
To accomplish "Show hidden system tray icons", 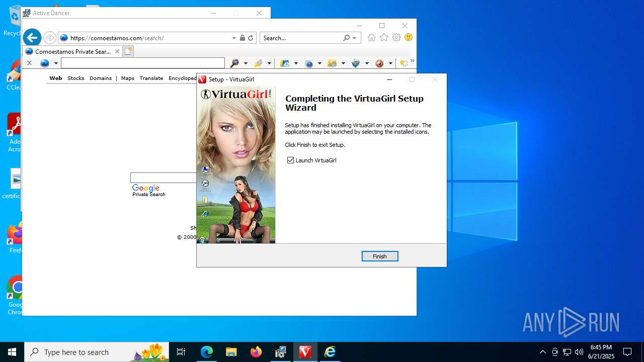I will tap(542, 352).
